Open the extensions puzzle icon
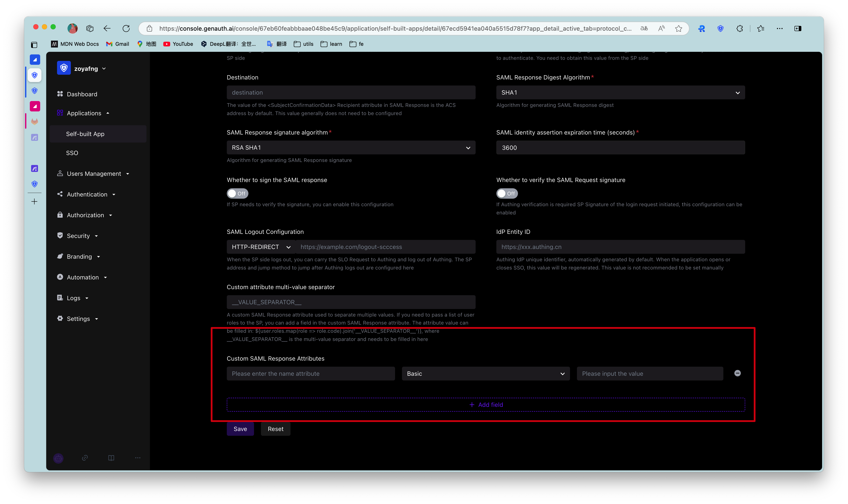This screenshot has height=504, width=848. click(740, 29)
